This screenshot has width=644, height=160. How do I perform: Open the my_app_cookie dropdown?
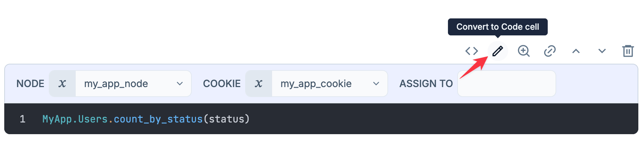[330, 84]
